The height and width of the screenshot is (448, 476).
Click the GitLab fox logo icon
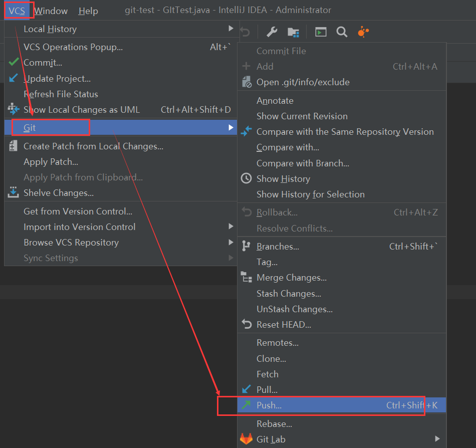(x=246, y=438)
